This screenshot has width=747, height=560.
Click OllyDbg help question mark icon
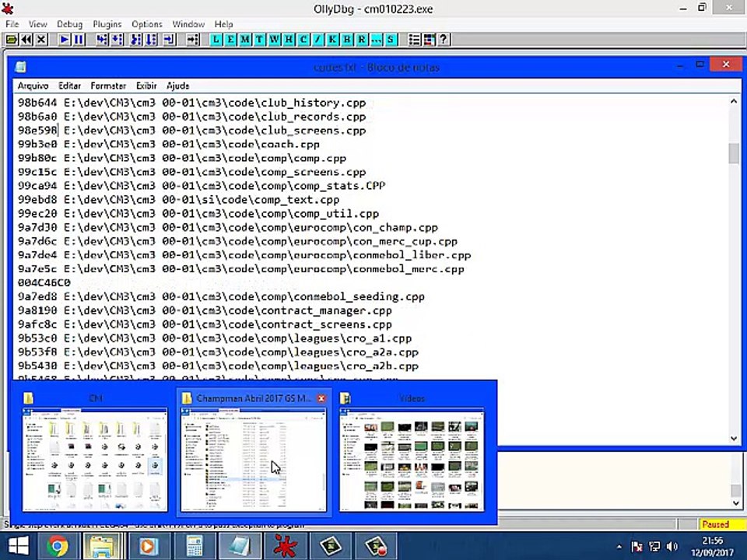(444, 40)
